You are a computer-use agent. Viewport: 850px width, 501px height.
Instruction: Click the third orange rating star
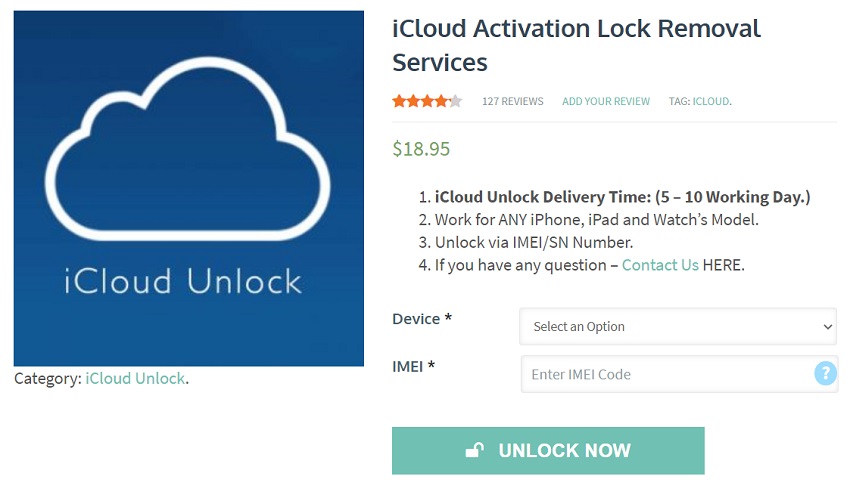click(x=427, y=101)
